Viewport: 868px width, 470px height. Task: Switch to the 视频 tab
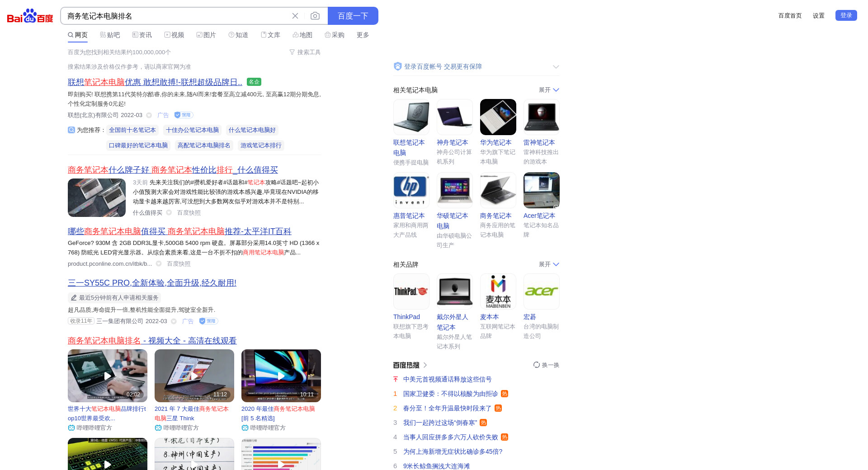[174, 35]
